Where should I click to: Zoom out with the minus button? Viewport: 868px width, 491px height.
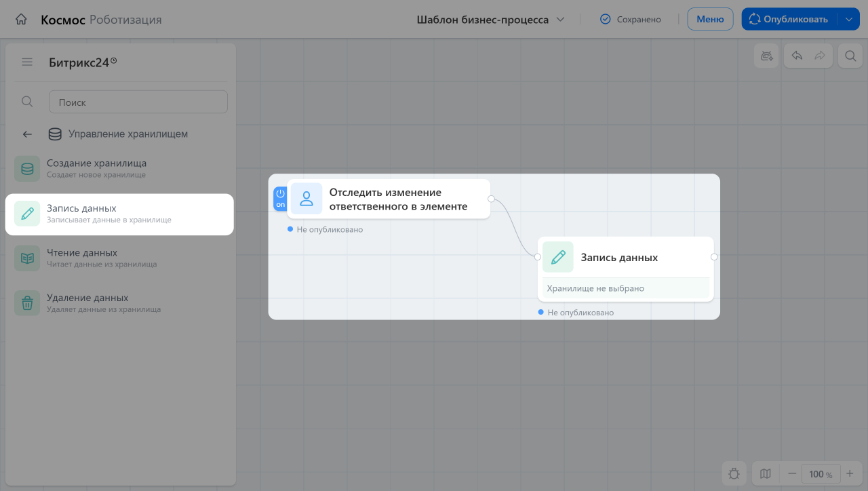791,473
